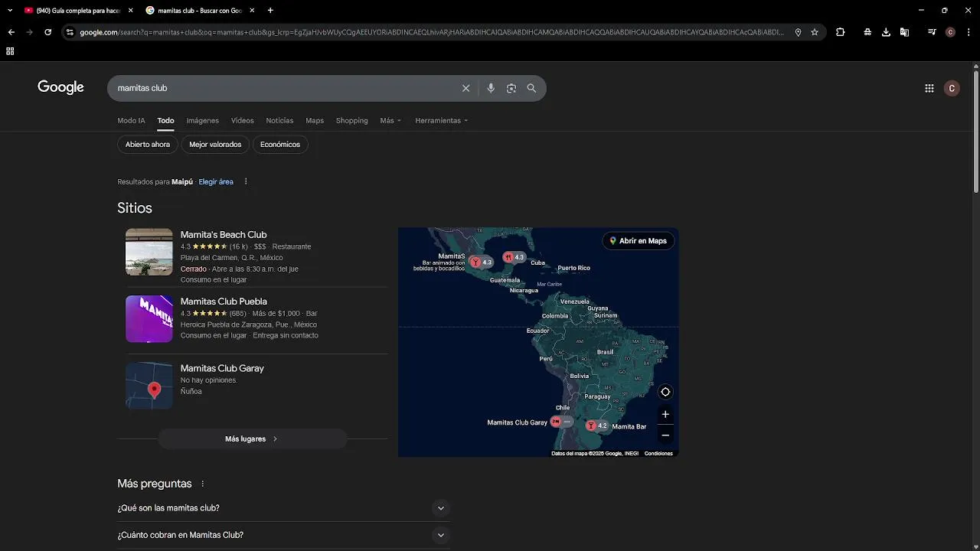Screen dimensions: 980x551
Task: Expand ¿Cuánto cobran en Mamitas Club? question
Action: [283, 535]
